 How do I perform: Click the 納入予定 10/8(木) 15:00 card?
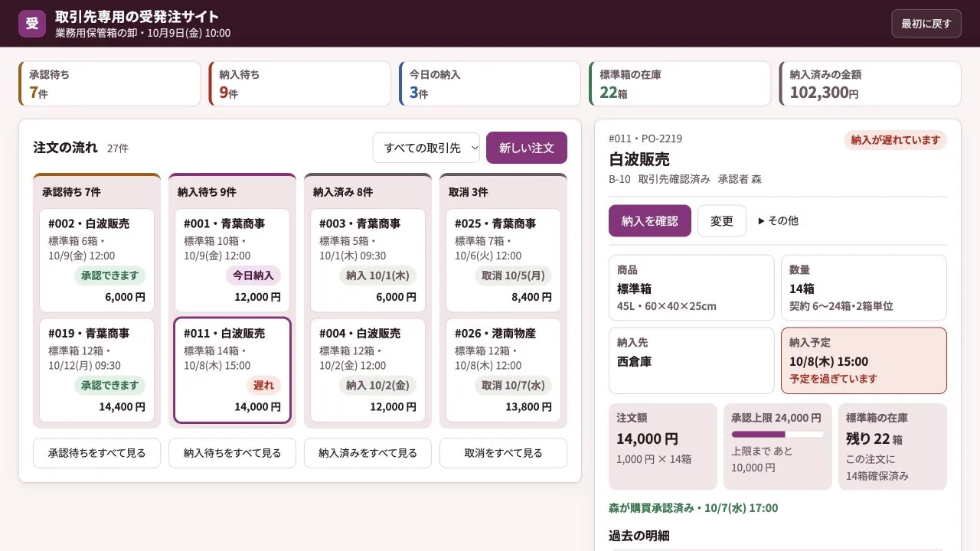864,360
